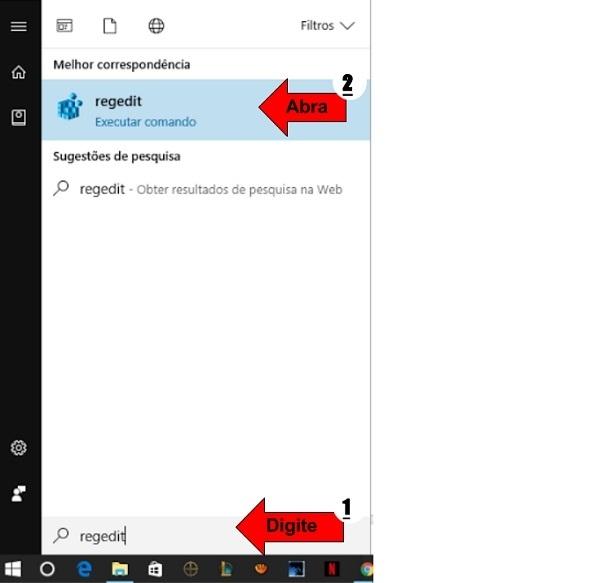Open Cortana circle on taskbar
Image resolution: width=600 pixels, height=583 pixels.
pyautogui.click(x=47, y=569)
